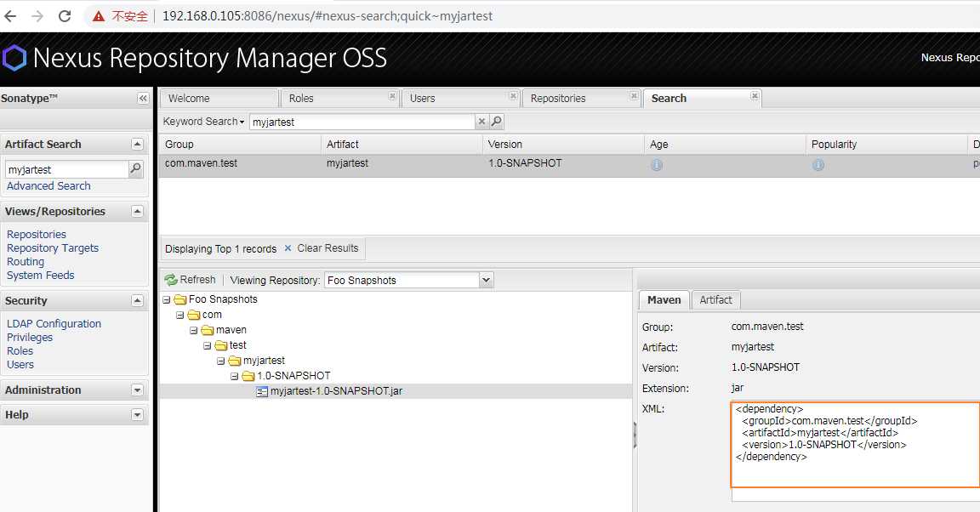The height and width of the screenshot is (512, 980).
Task: Expand the Administration panel
Action: [x=138, y=390]
